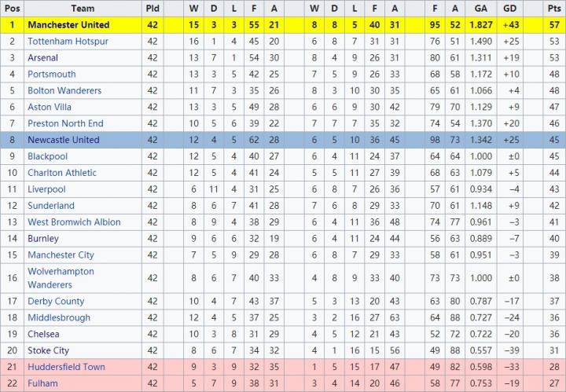Click the Preston North End link
This screenshot has height=392, width=566.
(x=65, y=123)
